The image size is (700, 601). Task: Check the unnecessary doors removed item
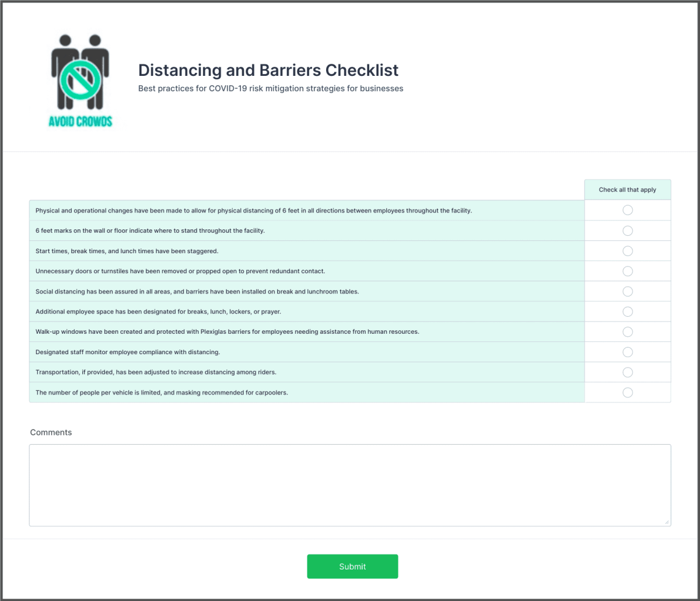[627, 271]
